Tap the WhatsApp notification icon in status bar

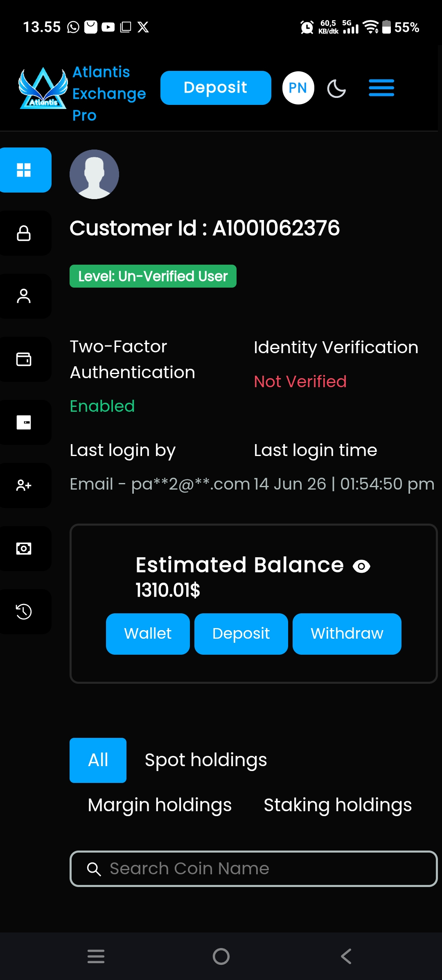coord(73,27)
